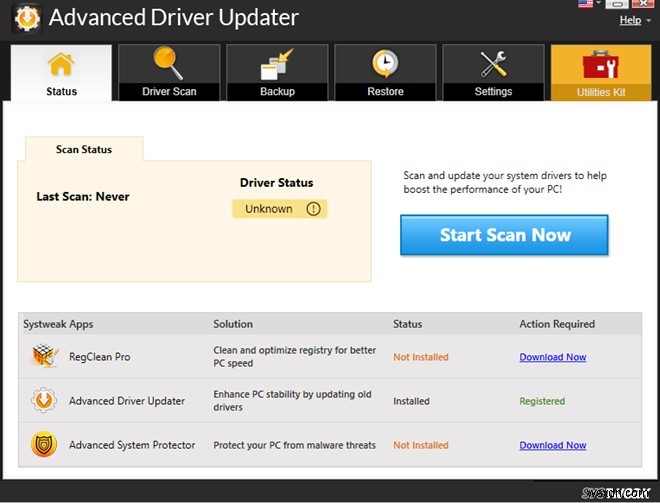Open the Backup tab
660x503 pixels.
pyautogui.click(x=277, y=73)
